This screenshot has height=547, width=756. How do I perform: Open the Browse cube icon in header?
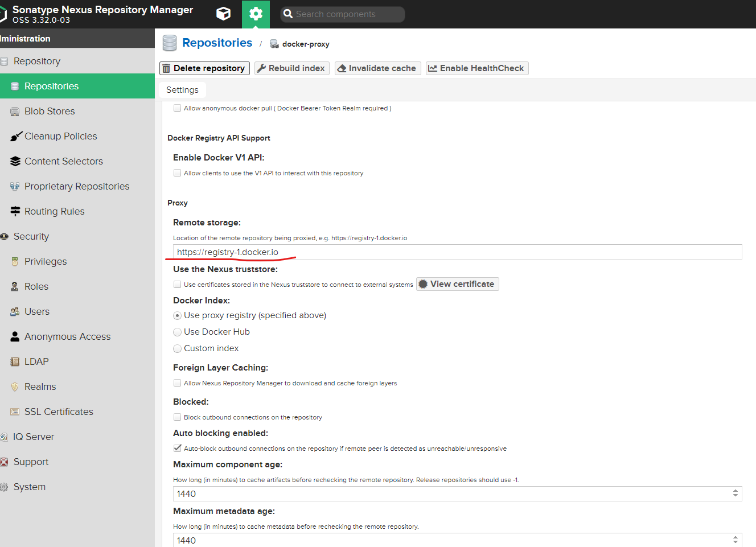click(223, 14)
